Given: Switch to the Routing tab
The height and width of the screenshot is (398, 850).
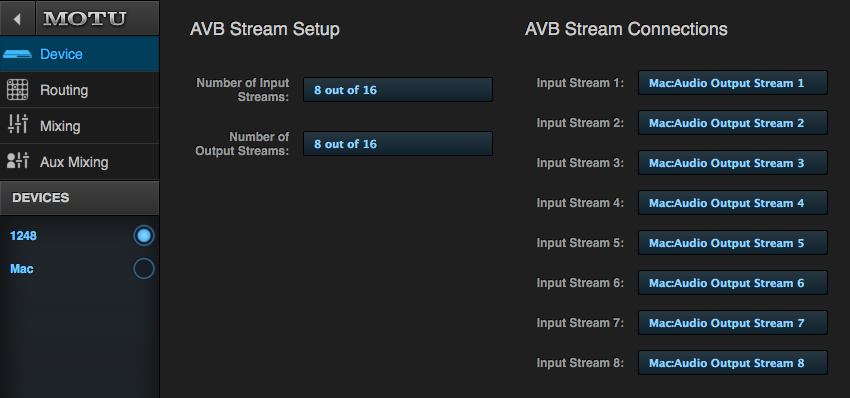Looking at the screenshot, I should (x=80, y=90).
